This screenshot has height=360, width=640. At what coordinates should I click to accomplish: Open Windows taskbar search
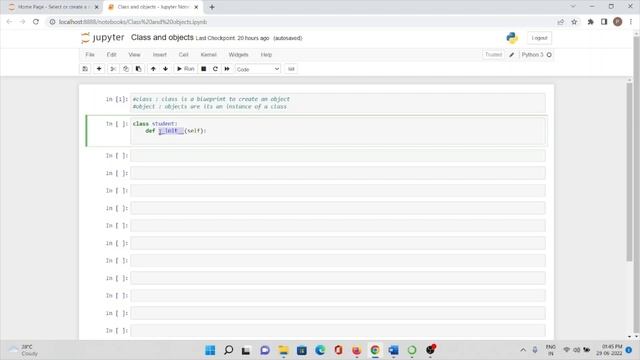(229, 350)
